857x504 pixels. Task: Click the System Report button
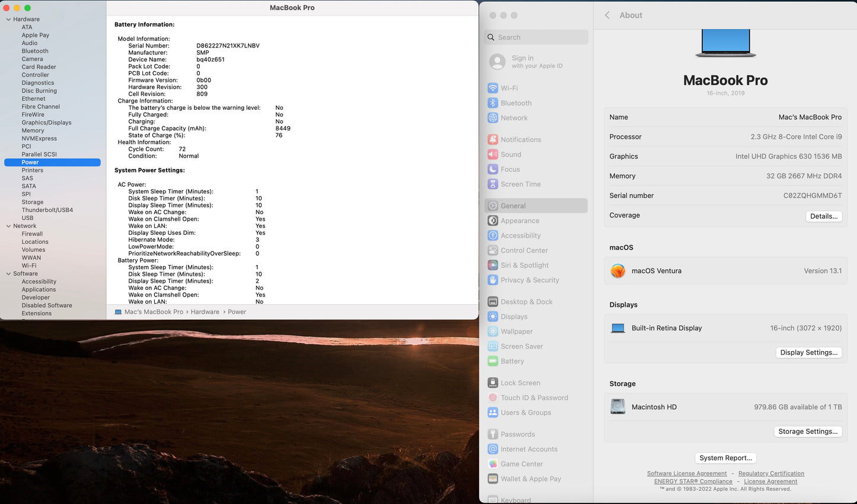[x=725, y=458]
